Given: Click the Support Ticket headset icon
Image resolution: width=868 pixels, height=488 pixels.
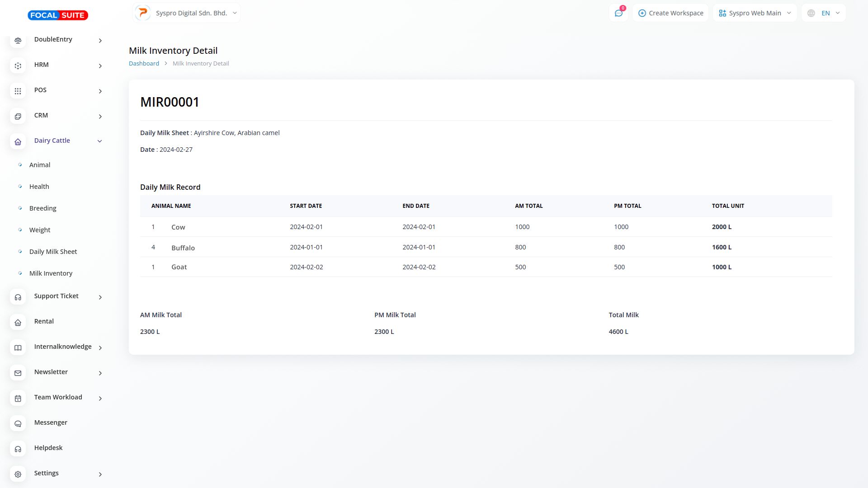Looking at the screenshot, I should click(18, 297).
